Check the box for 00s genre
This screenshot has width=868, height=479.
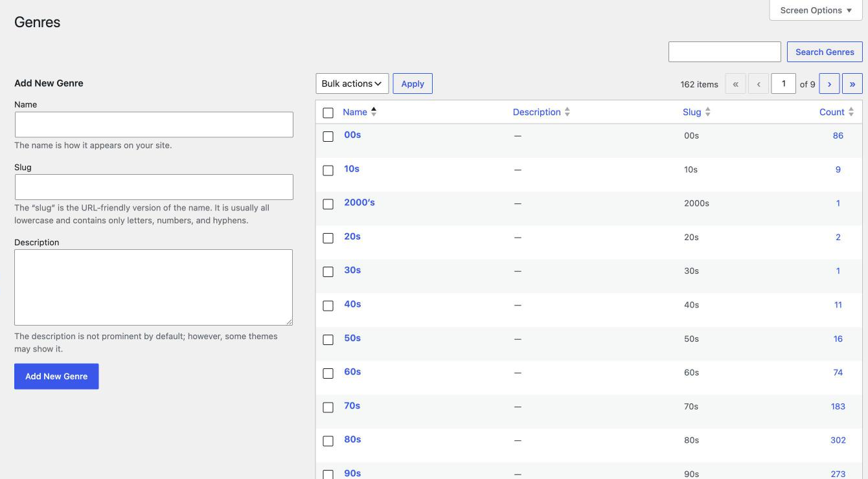click(328, 137)
